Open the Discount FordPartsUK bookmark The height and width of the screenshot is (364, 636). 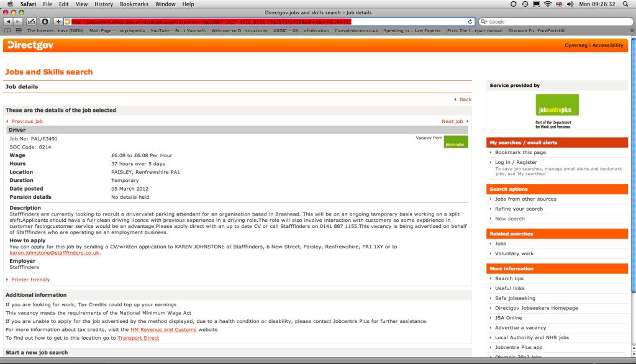[x=536, y=30]
